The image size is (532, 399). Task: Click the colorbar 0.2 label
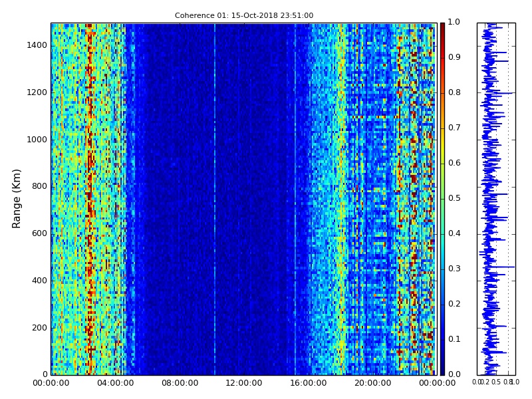tap(454, 304)
